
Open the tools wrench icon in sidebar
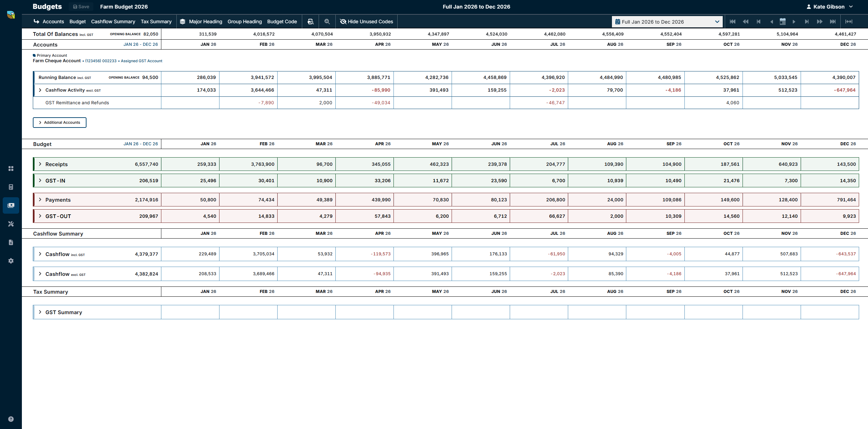(x=11, y=224)
